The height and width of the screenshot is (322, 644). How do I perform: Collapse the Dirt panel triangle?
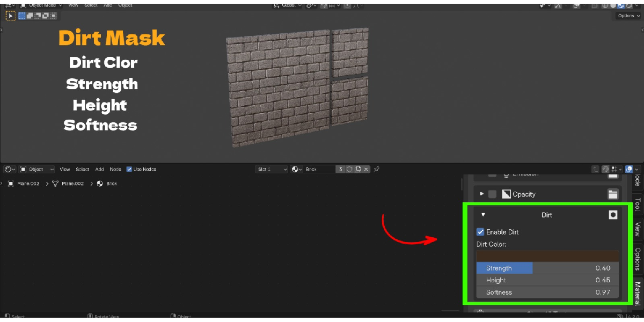point(483,215)
